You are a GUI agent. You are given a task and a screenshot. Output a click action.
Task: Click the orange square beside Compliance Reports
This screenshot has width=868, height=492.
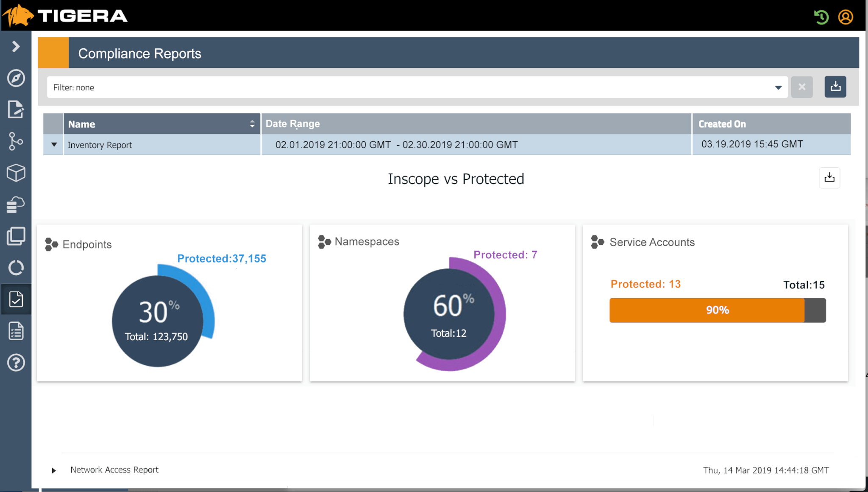tap(53, 53)
